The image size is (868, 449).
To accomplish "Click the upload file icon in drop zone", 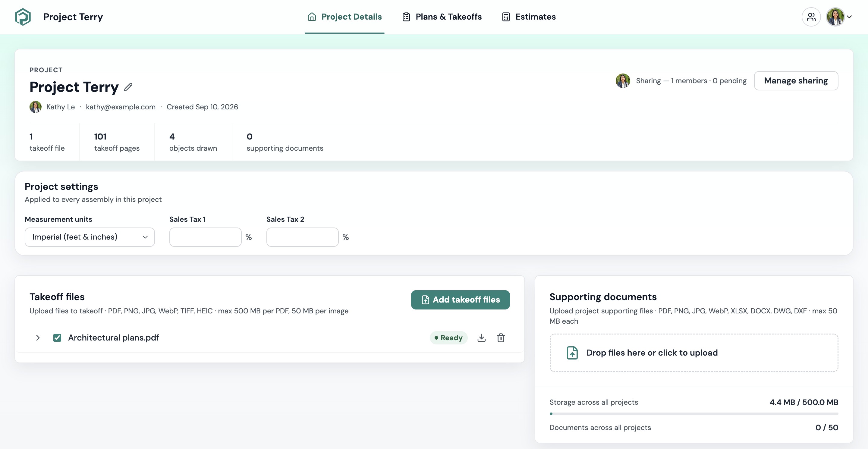I will click(572, 353).
